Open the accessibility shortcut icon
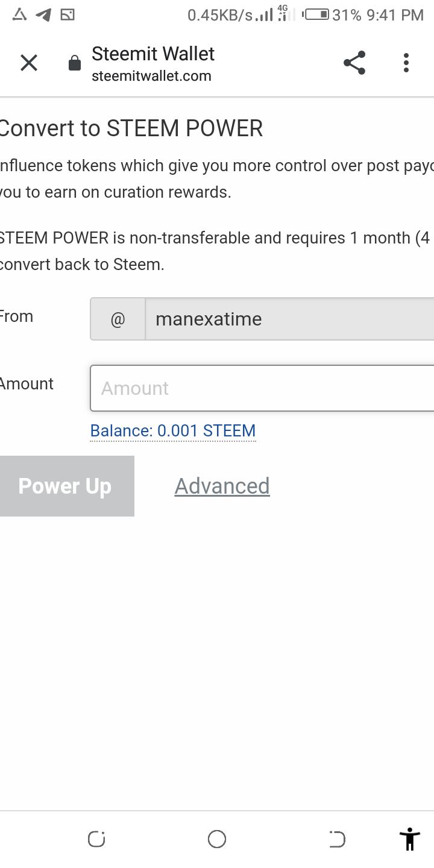Viewport: 434px width, 868px height. (x=409, y=838)
